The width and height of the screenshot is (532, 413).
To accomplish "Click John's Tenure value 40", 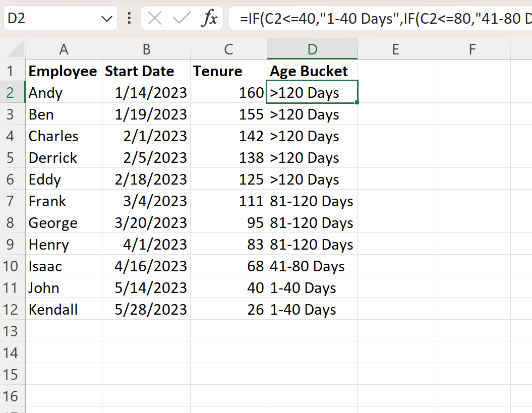I will pyautogui.click(x=228, y=287).
